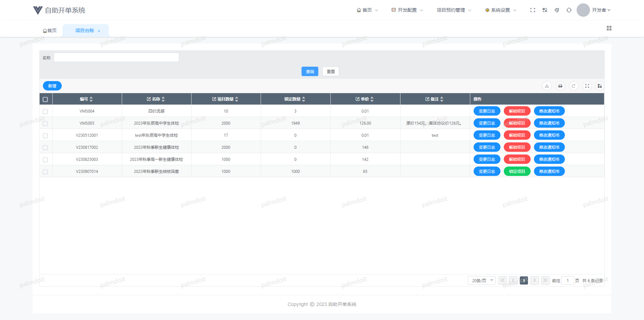The height and width of the screenshot is (320, 644).
Task: Click 修改通知书 for V230907014
Action: click(549, 171)
